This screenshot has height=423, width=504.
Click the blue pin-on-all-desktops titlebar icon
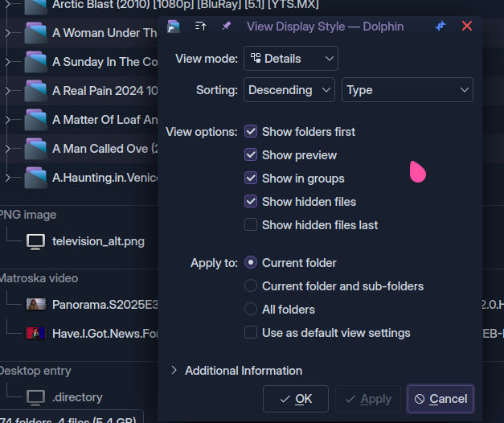[x=440, y=27]
